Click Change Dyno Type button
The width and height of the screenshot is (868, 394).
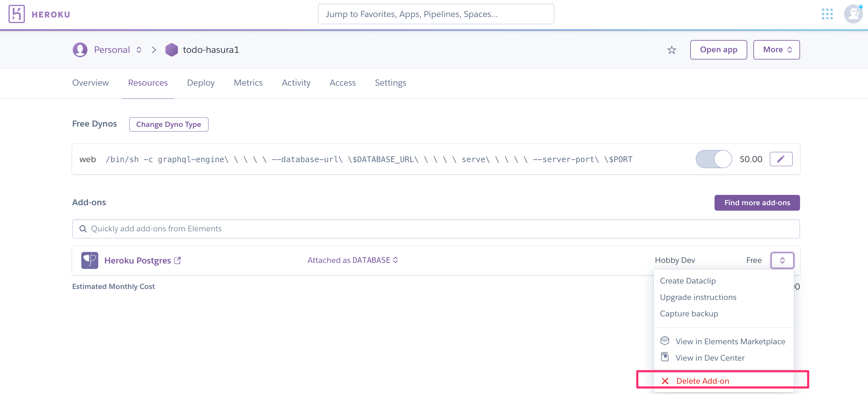(x=169, y=124)
